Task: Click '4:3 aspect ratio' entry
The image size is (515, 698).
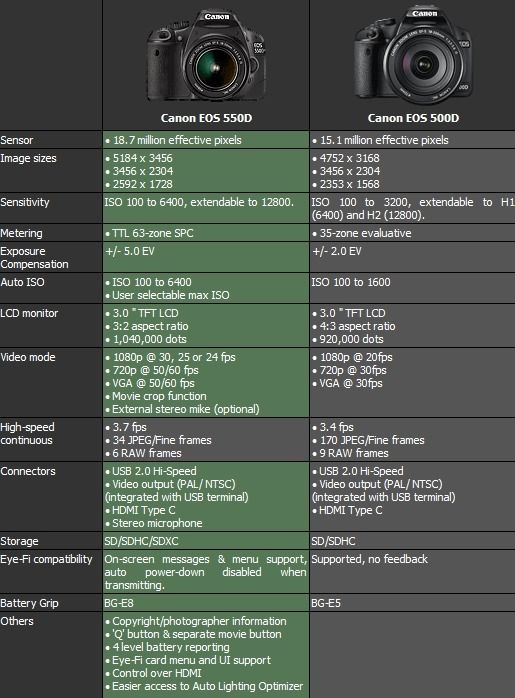Action: [x=357, y=326]
